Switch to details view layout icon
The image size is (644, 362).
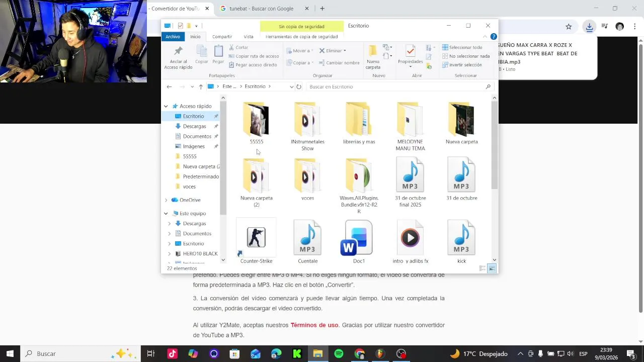click(x=482, y=268)
